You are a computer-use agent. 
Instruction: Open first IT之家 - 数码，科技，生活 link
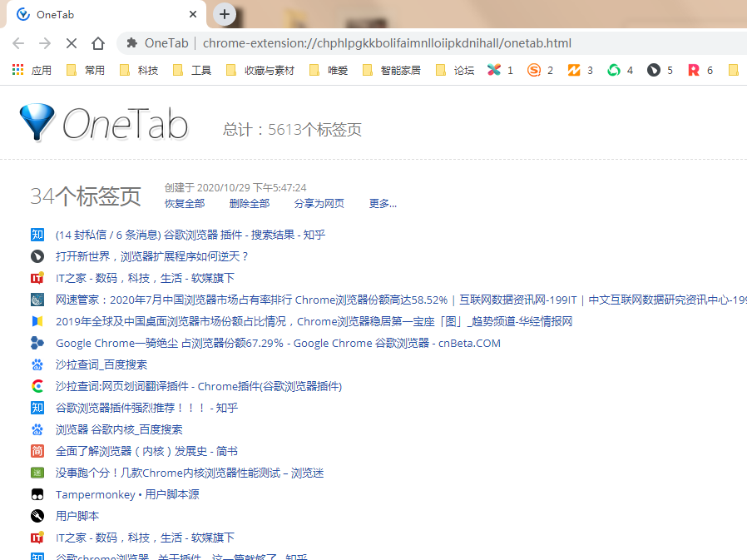[145, 278]
